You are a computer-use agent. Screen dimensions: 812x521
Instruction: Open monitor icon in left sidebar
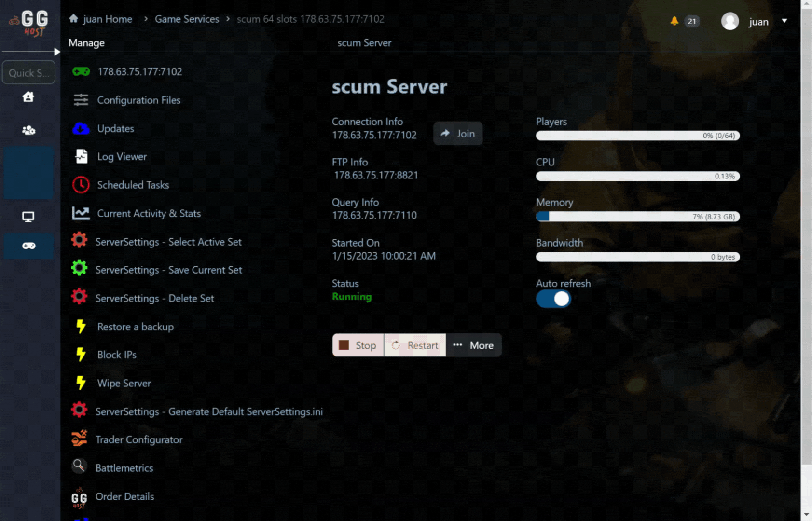click(x=28, y=217)
